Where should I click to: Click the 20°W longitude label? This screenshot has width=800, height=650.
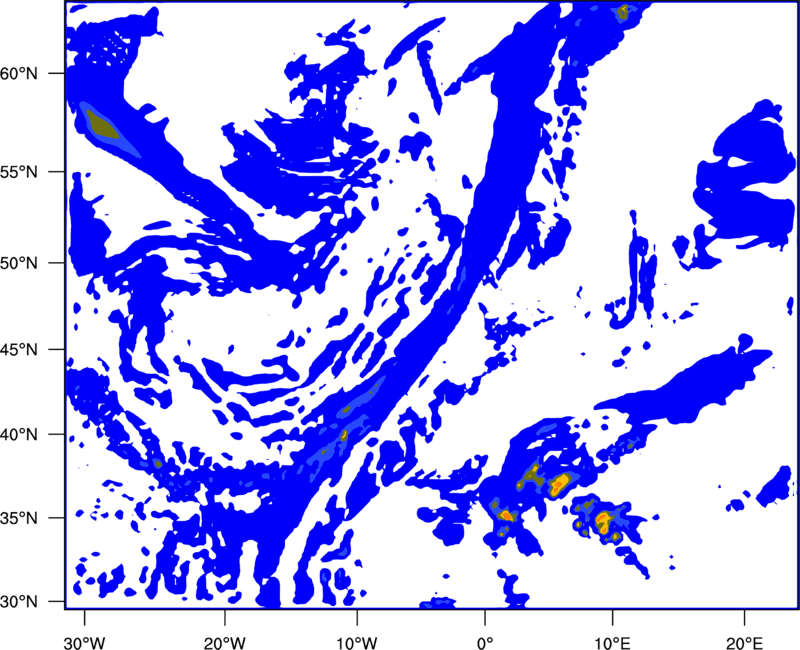225,643
